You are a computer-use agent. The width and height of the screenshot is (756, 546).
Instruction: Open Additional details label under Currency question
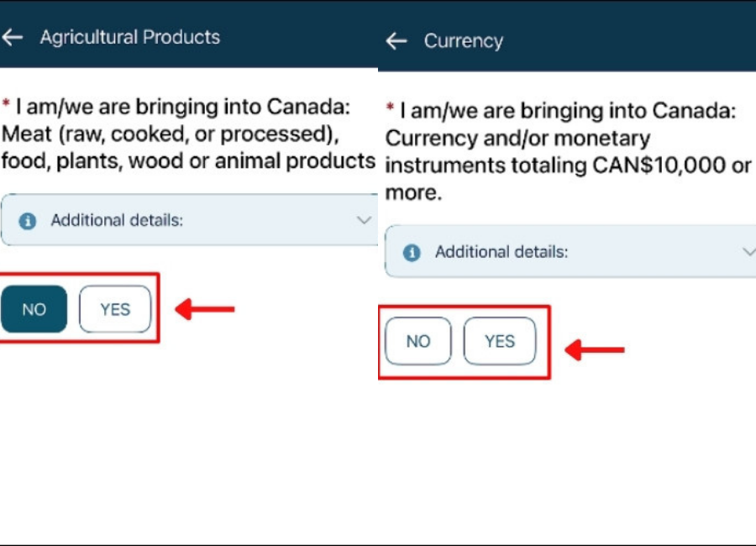point(501,252)
